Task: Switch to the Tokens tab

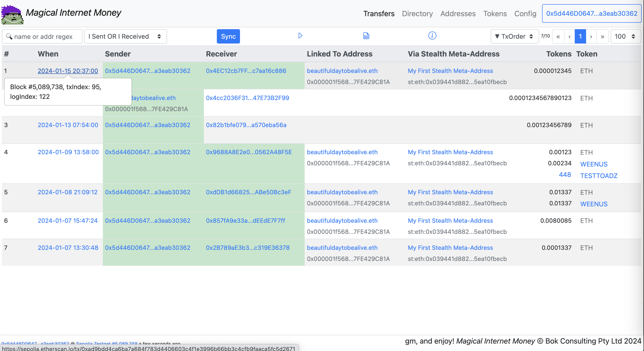Action: (x=495, y=13)
